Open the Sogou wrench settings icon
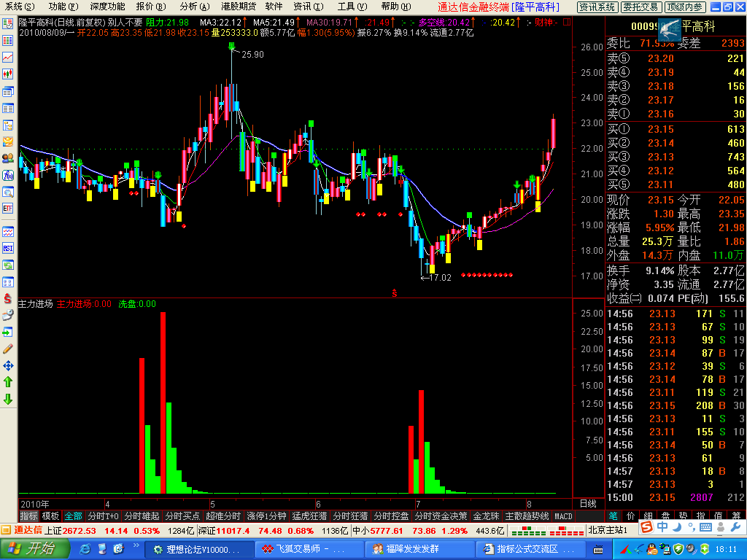This screenshot has width=747, height=560. [x=736, y=526]
